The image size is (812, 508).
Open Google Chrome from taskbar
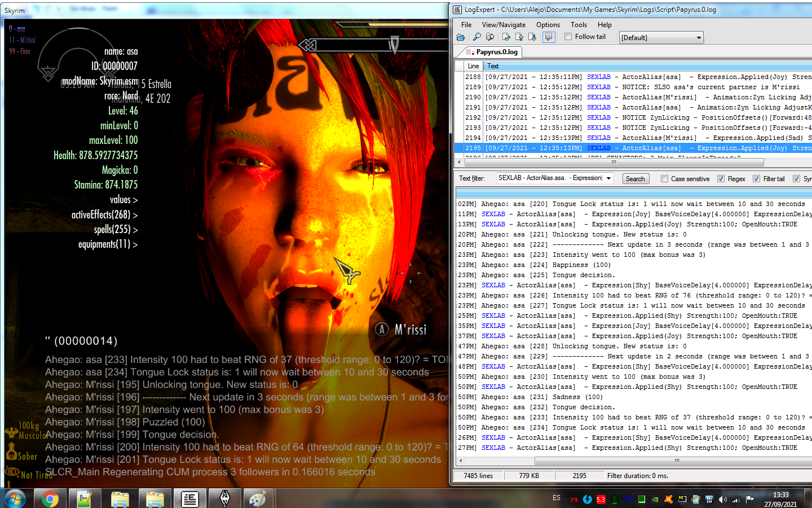[x=50, y=499]
